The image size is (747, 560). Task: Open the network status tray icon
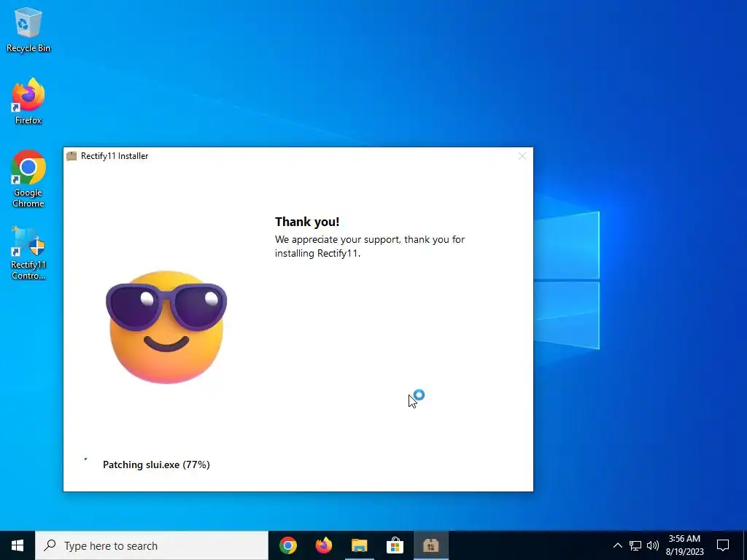click(635, 545)
